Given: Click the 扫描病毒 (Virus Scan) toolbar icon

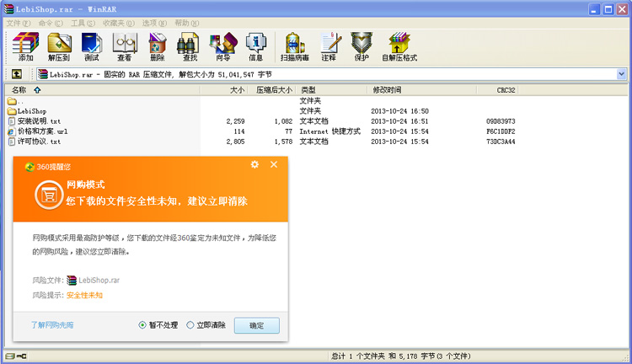Looking at the screenshot, I should (x=295, y=46).
